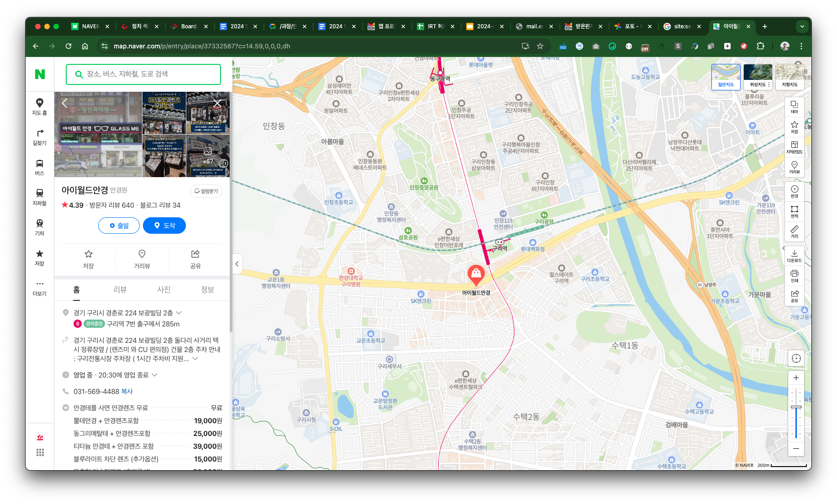Click the Naver green N logo
The height and width of the screenshot is (504, 837).
pyautogui.click(x=40, y=74)
